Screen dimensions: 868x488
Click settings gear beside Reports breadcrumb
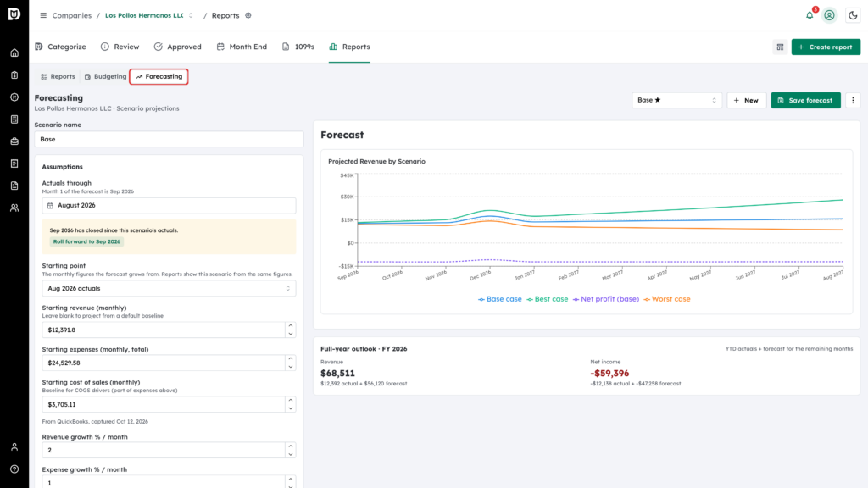(x=248, y=15)
